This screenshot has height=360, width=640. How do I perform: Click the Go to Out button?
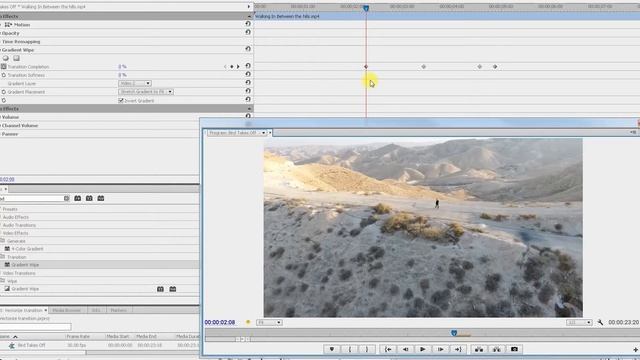(458, 349)
